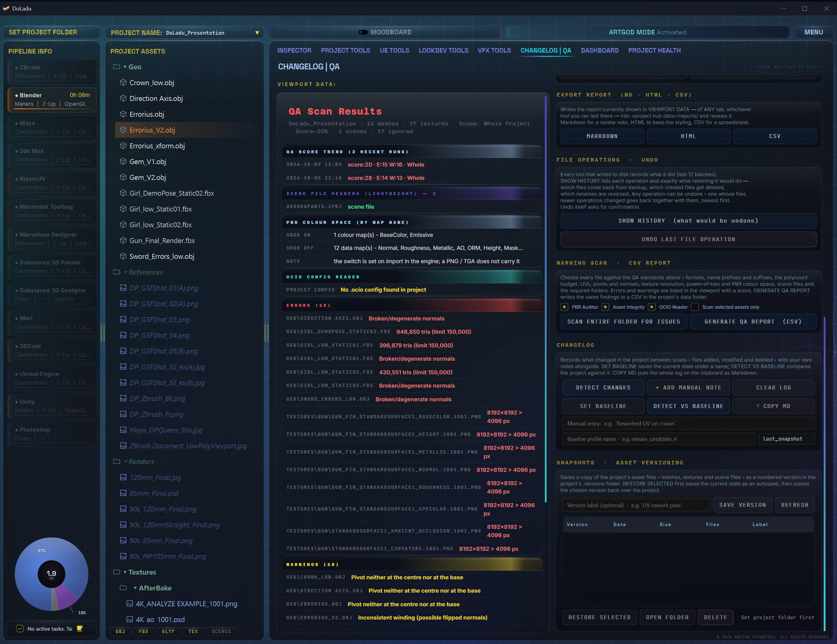Click the Detect Changes button
This screenshot has width=837, height=644.
(603, 388)
